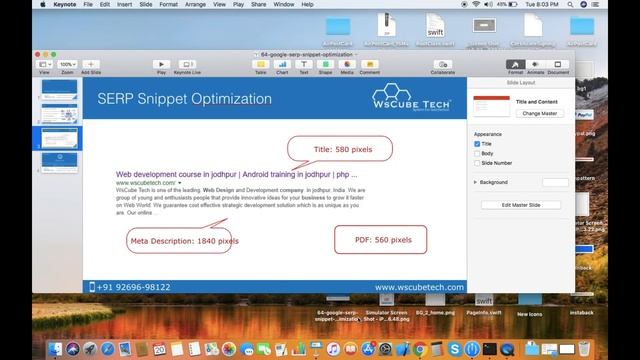The image size is (640, 360).
Task: Open Photos app from the Dock
Action: coord(229,349)
